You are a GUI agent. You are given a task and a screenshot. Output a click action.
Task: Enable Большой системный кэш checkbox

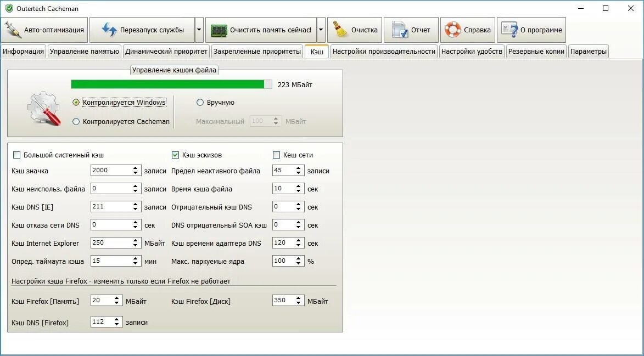[x=17, y=155]
